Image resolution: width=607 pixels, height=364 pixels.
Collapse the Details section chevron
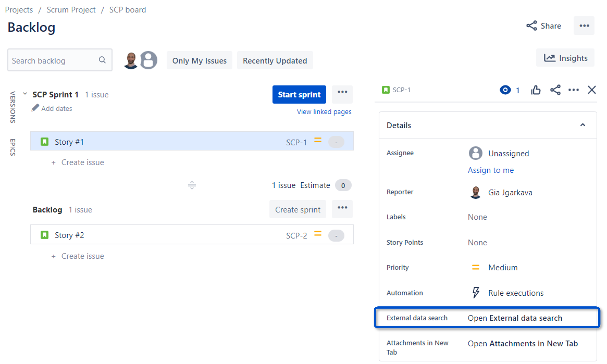[x=583, y=125]
